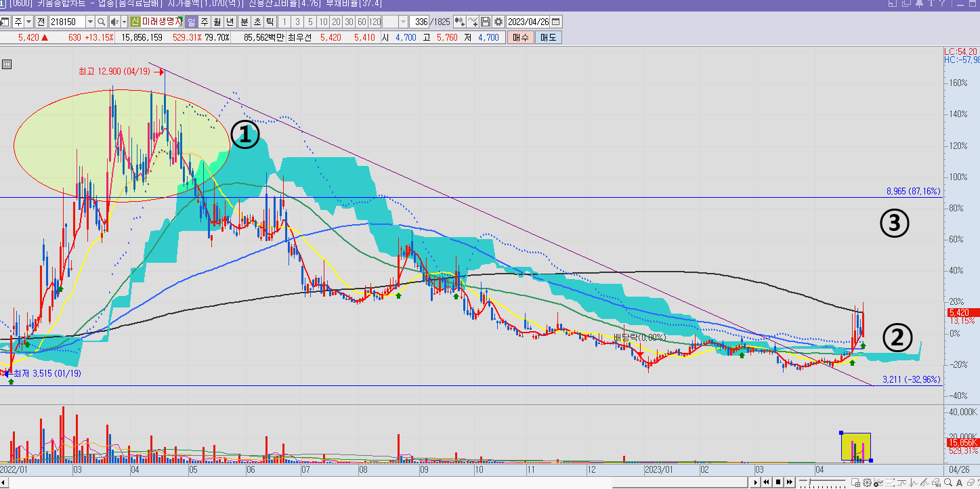This screenshot has height=489, width=980.
Task: Open the stock code 218150 dropdown arrow
Action: (90, 22)
